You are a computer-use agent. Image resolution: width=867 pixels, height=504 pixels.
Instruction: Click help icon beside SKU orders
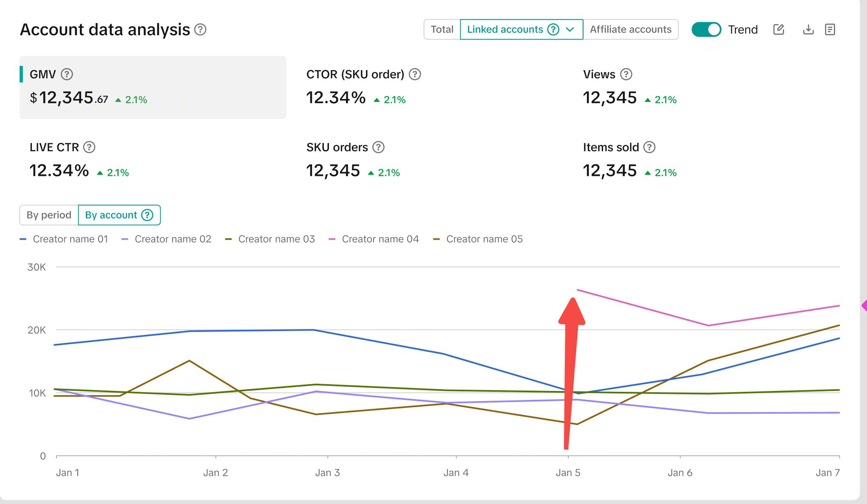(378, 147)
